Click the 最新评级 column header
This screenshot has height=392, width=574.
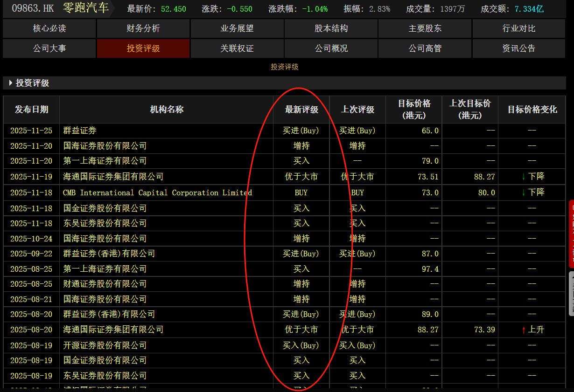(x=301, y=110)
